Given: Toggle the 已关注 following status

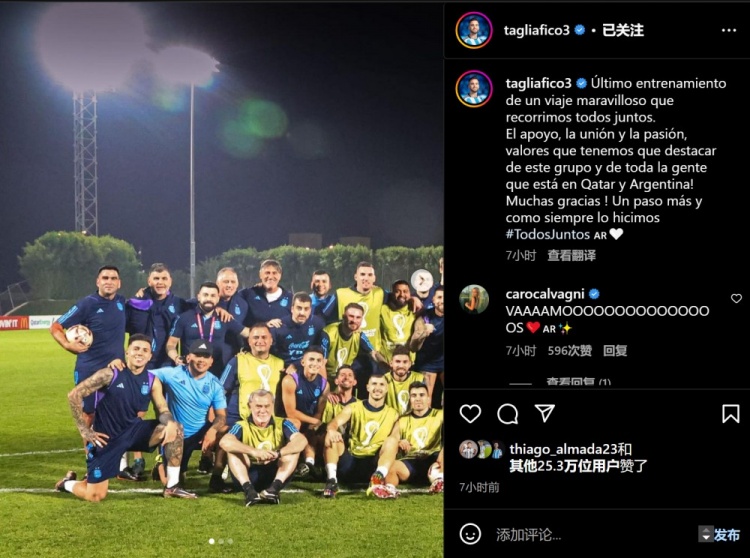Looking at the screenshot, I should [x=622, y=30].
